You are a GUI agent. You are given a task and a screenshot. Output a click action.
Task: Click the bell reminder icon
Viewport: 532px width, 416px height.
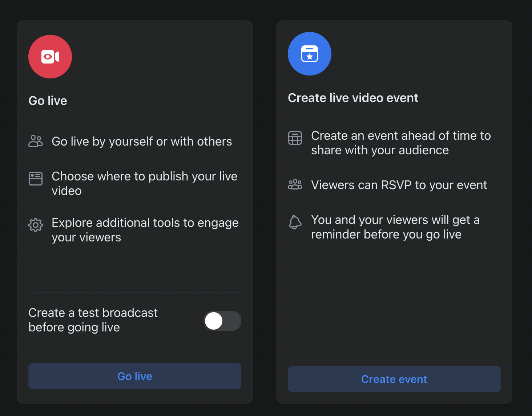[295, 223]
